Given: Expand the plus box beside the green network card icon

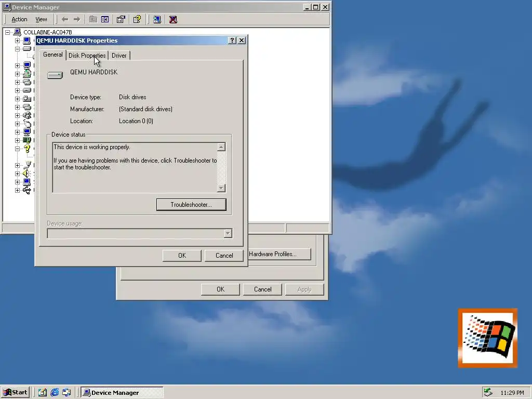Looking at the screenshot, I should click(17, 140).
